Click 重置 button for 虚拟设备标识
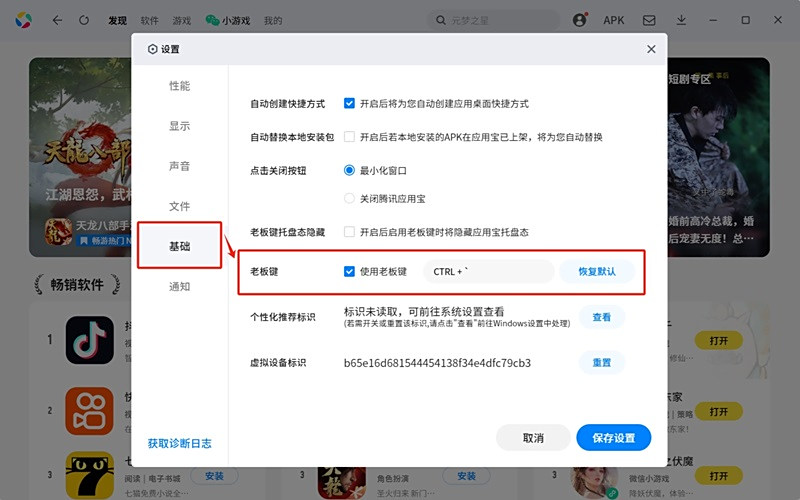The image size is (800, 500). point(602,363)
